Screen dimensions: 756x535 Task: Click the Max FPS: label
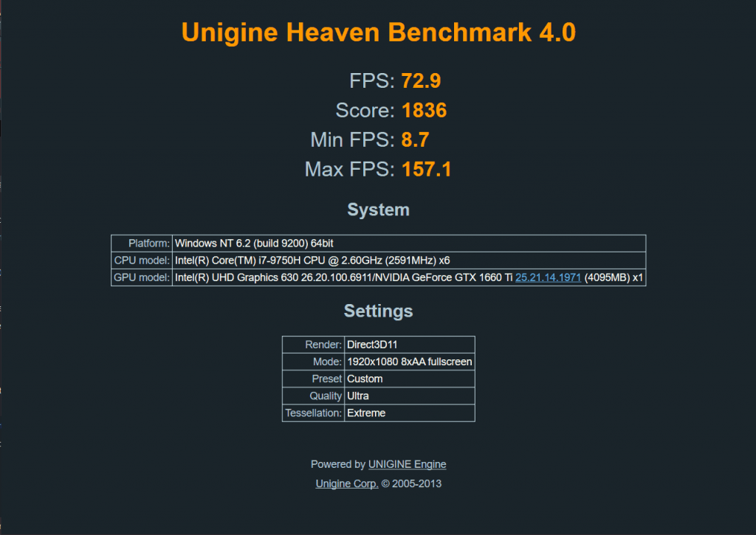[350, 169]
